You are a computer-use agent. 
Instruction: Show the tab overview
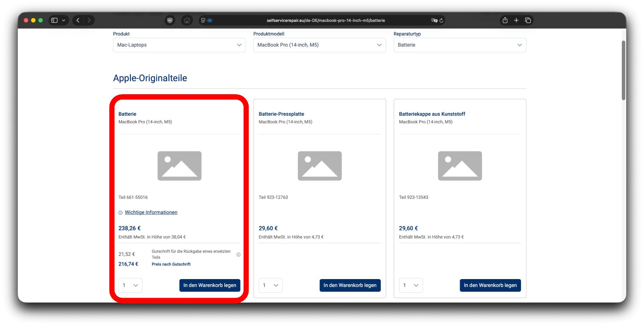pyautogui.click(x=528, y=20)
